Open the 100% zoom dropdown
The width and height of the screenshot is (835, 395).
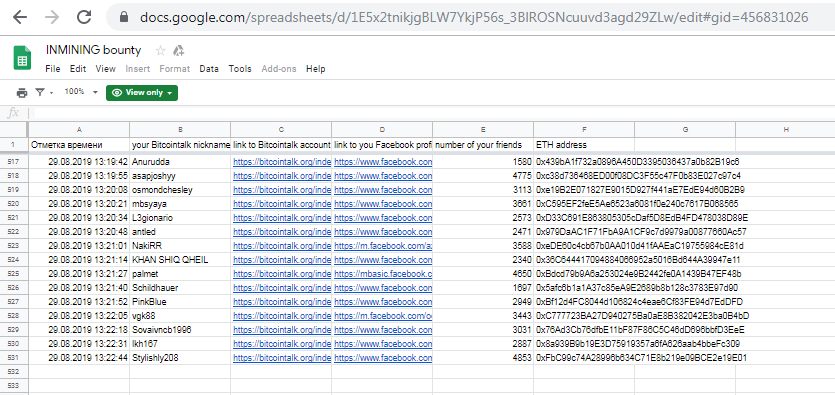click(x=81, y=92)
